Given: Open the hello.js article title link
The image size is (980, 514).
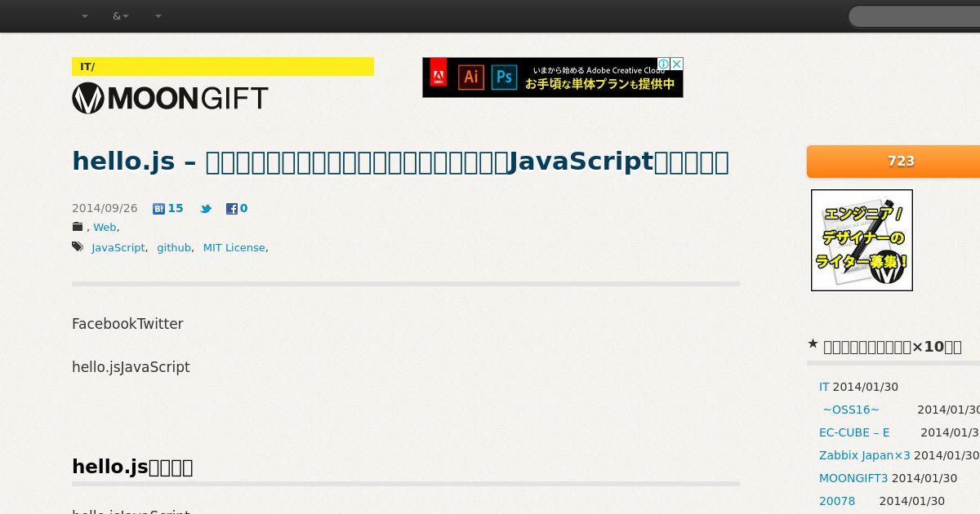Looking at the screenshot, I should click(x=400, y=162).
